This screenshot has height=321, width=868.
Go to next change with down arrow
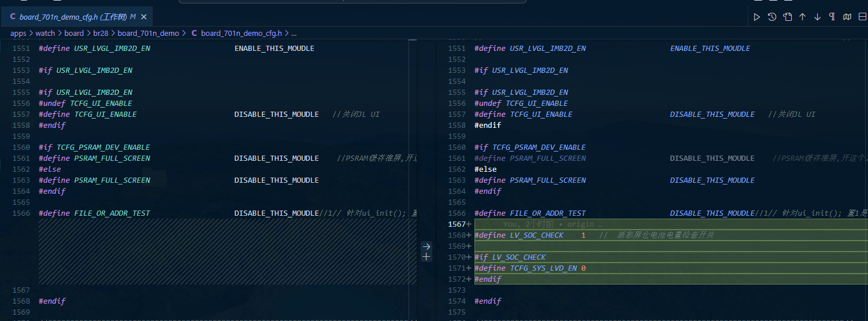[817, 17]
